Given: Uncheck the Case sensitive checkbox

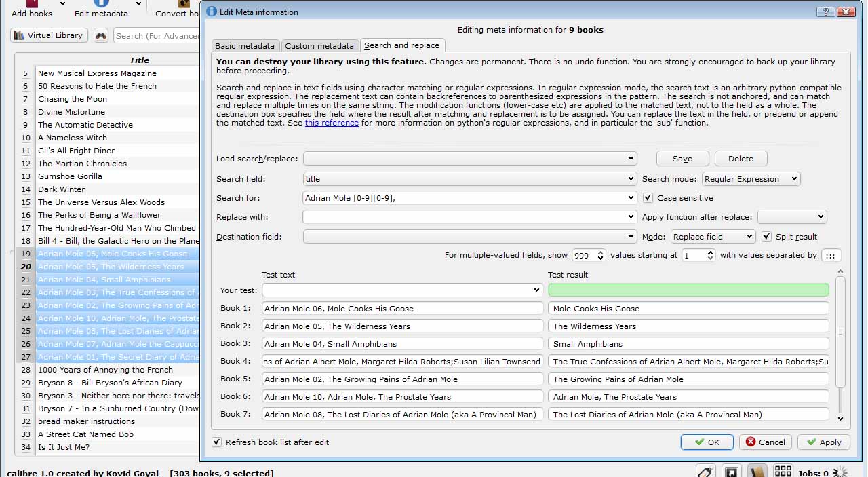Looking at the screenshot, I should coord(648,198).
